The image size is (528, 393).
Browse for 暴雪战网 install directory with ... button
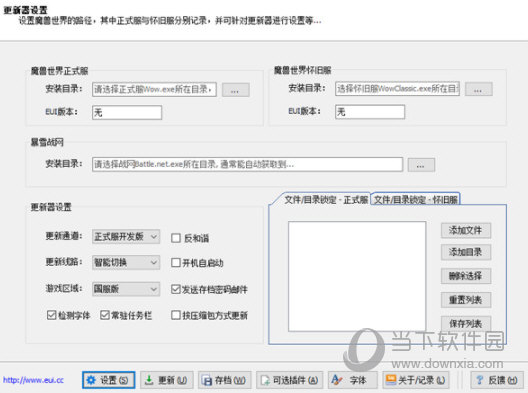[421, 165]
